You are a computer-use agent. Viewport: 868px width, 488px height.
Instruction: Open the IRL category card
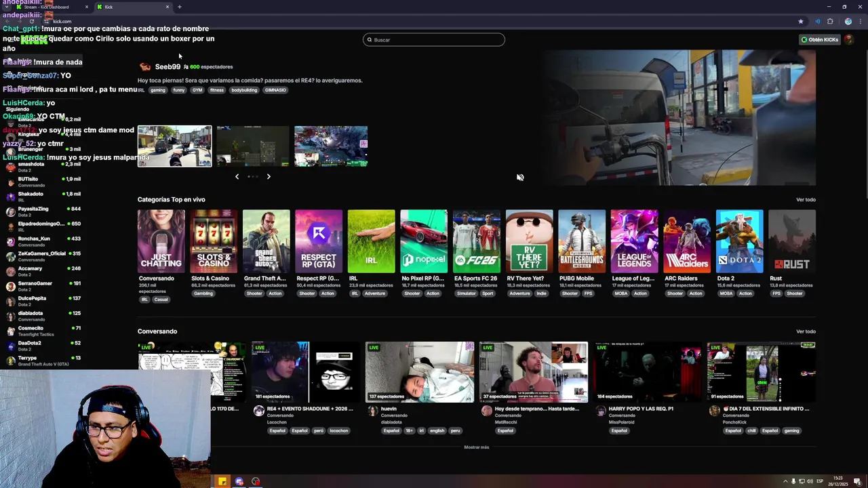pyautogui.click(x=371, y=241)
